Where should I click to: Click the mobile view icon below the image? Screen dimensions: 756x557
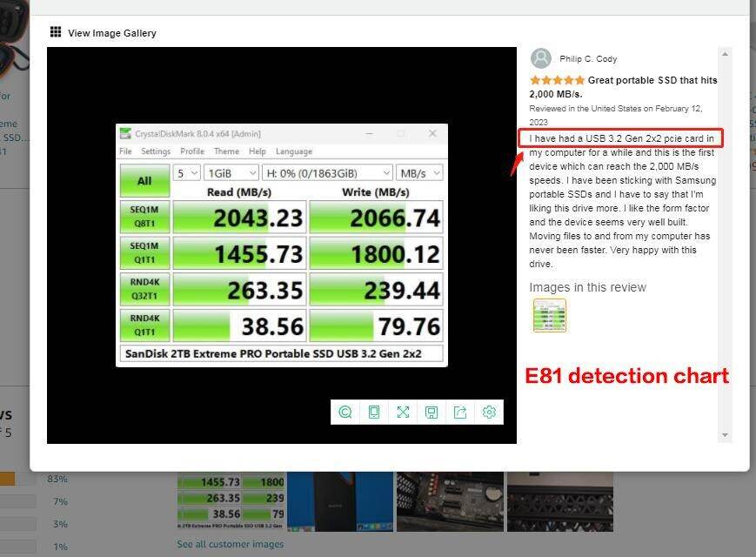pos(374,412)
